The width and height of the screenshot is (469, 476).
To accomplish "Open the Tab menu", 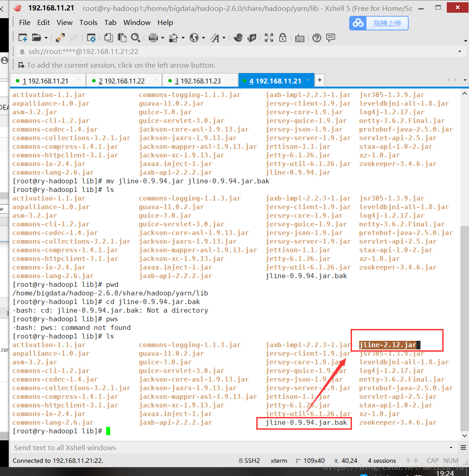I will 110,23.
